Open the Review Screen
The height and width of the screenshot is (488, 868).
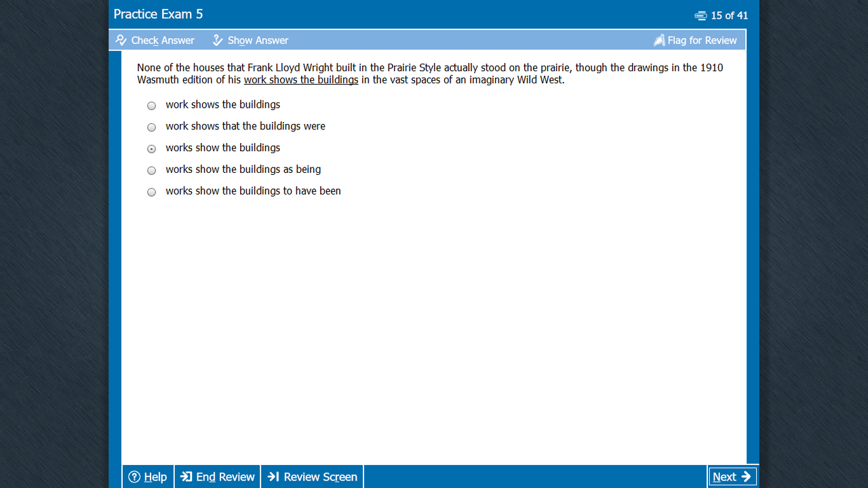312,476
